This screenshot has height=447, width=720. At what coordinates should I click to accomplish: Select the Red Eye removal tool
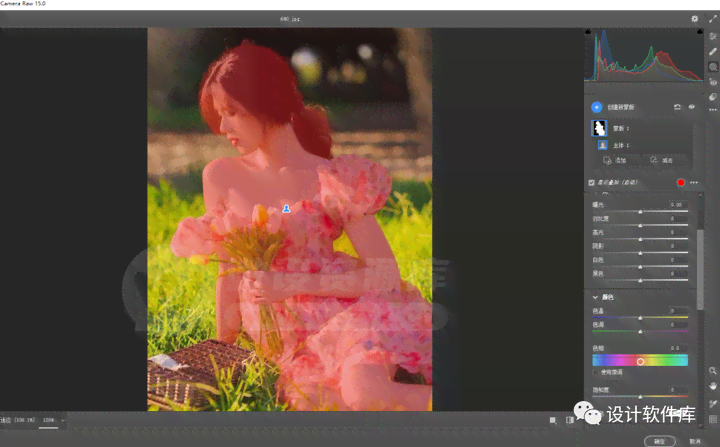[713, 82]
